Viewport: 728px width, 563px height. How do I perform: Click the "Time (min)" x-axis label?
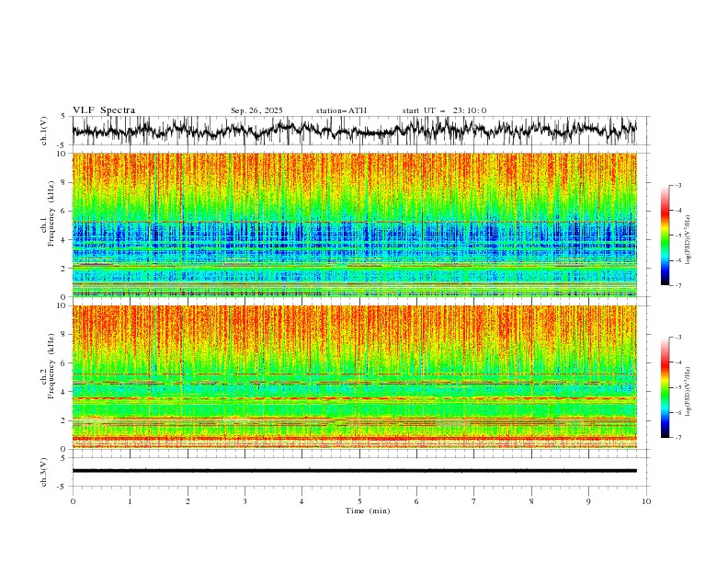tap(368, 511)
